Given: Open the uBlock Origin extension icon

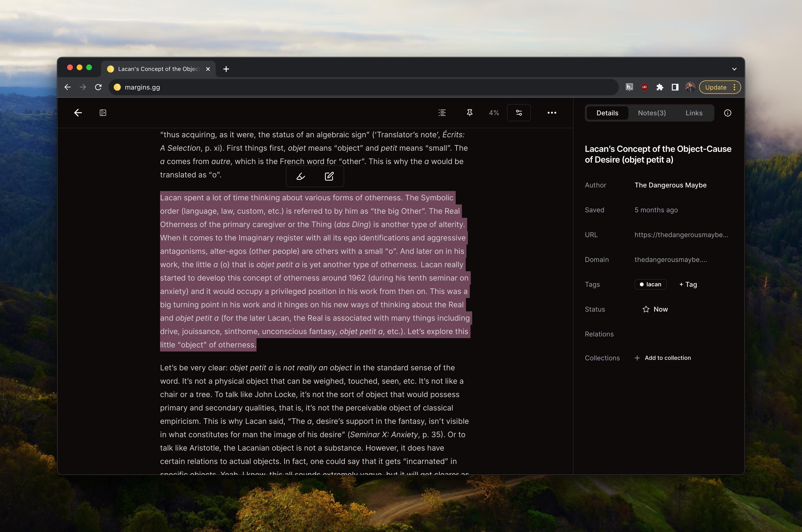Looking at the screenshot, I should click(645, 87).
